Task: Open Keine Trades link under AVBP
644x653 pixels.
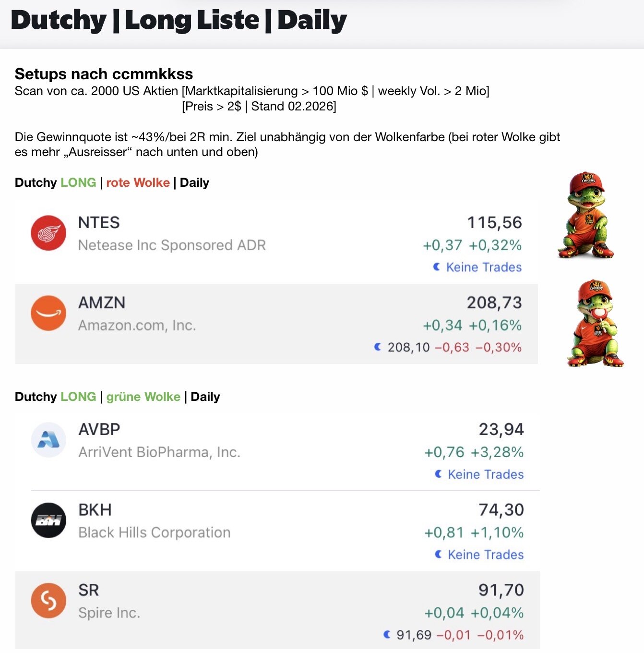Action: coord(486,474)
